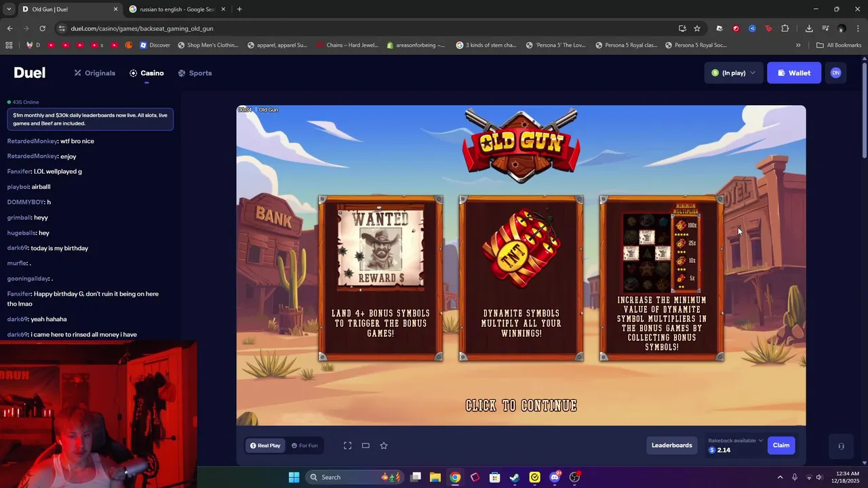Open 3 kinds of stem cha... bookmark

point(486,45)
